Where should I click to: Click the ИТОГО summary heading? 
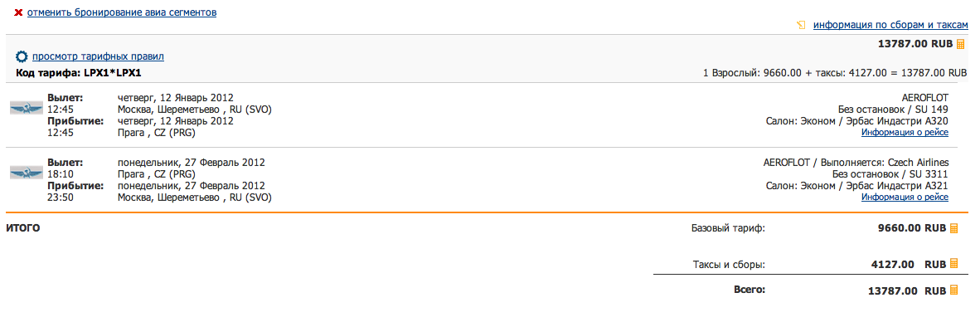[x=22, y=229]
